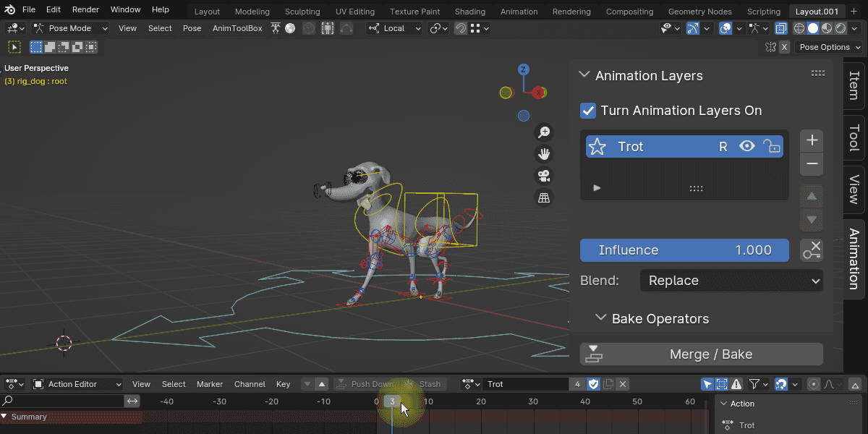
Task: Open the Blend mode Replace dropdown
Action: (x=731, y=281)
